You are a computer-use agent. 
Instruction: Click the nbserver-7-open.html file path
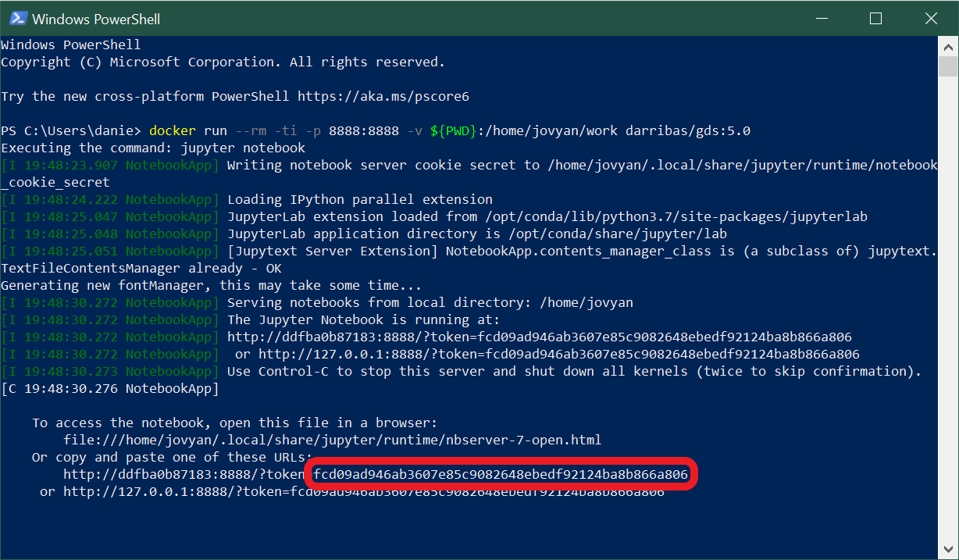pos(332,440)
